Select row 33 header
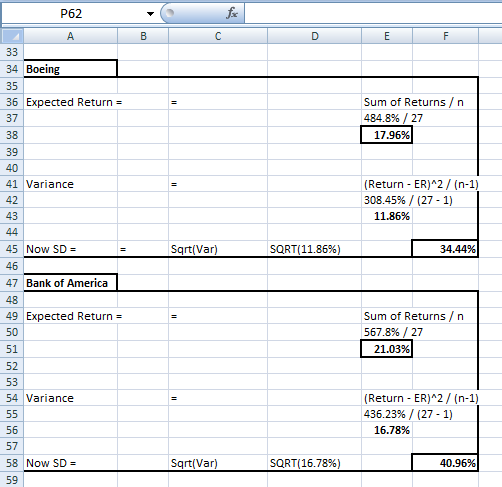Screen dimensions: 502x487 coord(12,52)
